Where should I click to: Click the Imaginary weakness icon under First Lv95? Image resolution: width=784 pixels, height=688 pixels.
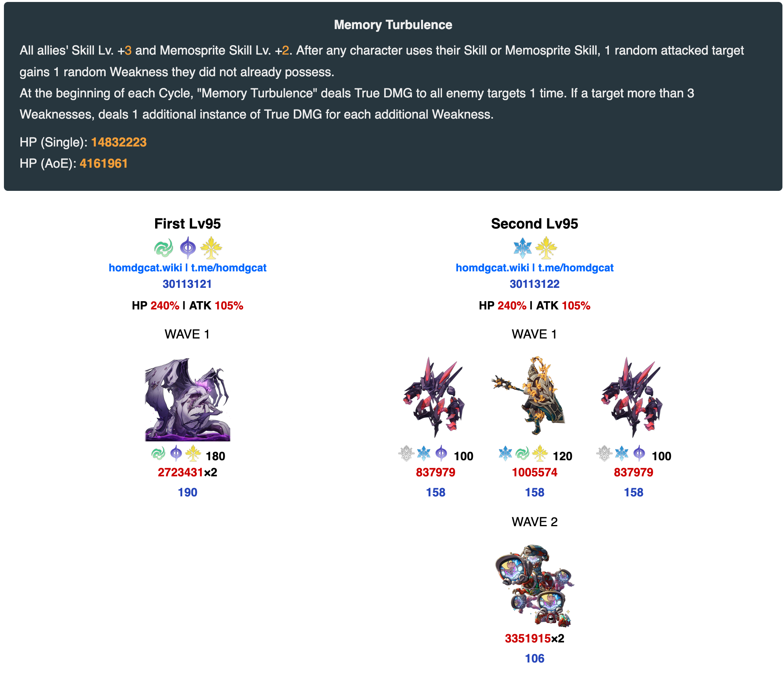(x=211, y=248)
